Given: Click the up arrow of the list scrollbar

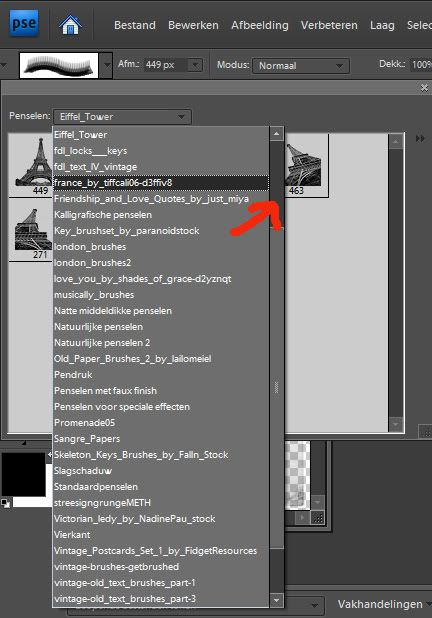Looking at the screenshot, I should (276, 134).
